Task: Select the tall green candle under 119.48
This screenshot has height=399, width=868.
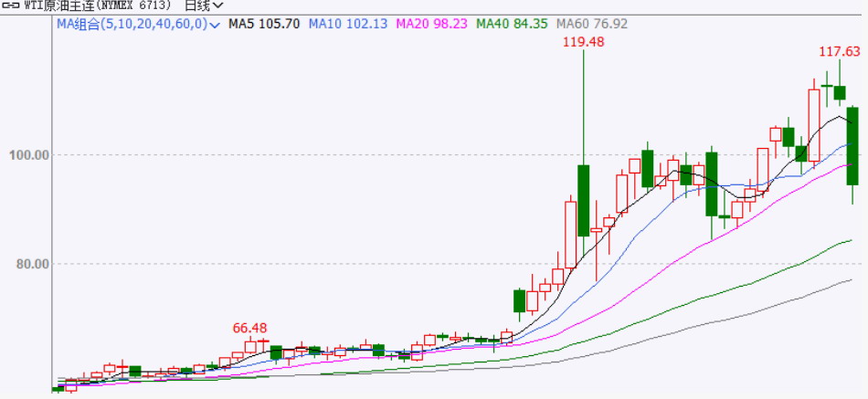Action: click(583, 199)
